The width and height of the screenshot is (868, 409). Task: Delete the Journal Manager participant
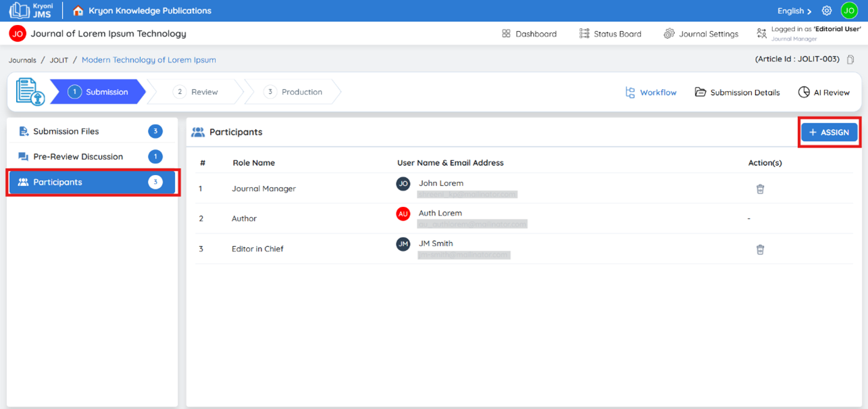pyautogui.click(x=760, y=189)
